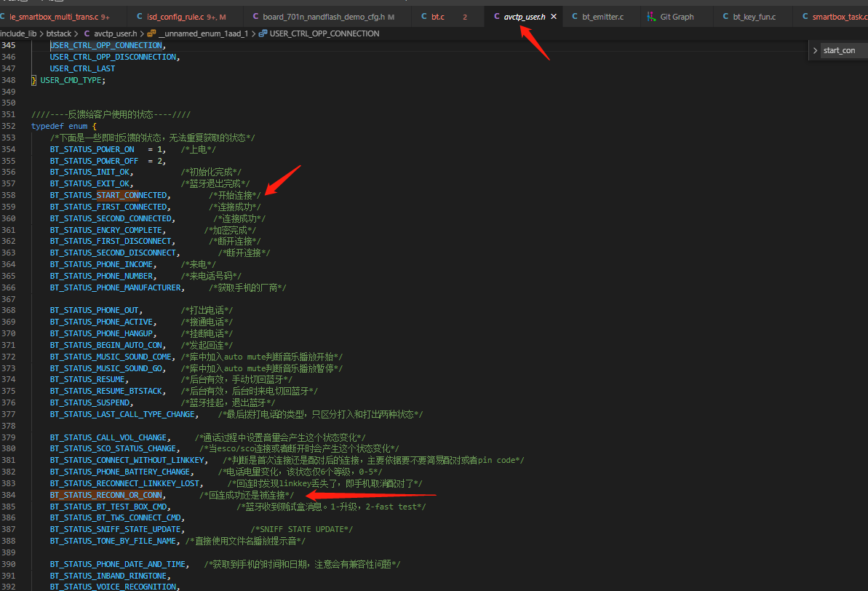Click the C icon beside avctp_user.h breadcrumb
This screenshot has width=868, height=591.
tap(87, 33)
